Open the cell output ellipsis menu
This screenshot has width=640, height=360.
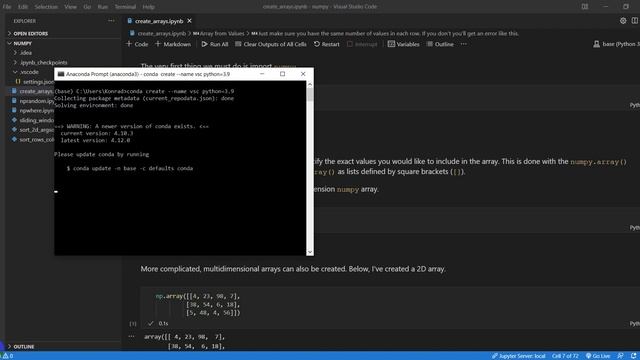tap(131, 337)
